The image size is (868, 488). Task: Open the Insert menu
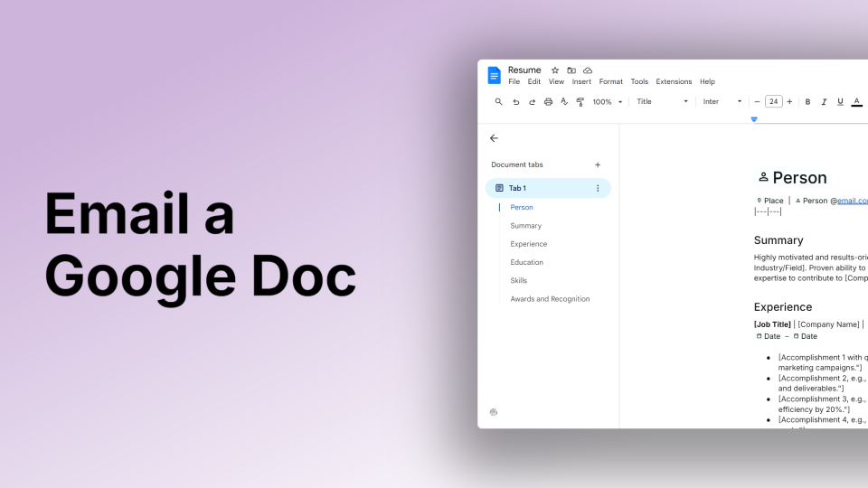pos(581,82)
